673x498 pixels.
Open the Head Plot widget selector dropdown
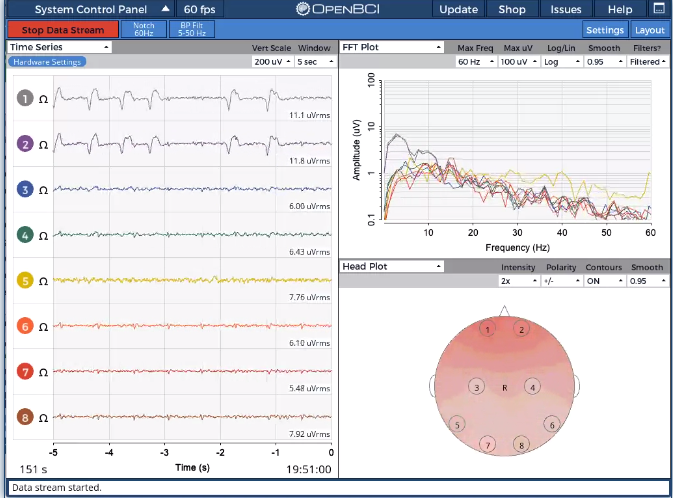[x=392, y=267]
